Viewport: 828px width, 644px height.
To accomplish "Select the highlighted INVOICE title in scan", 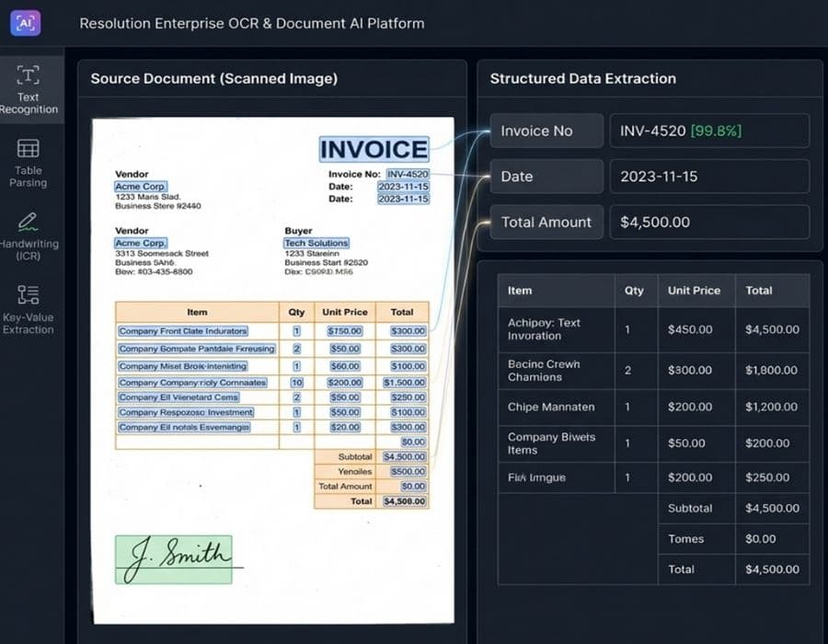I will point(374,149).
